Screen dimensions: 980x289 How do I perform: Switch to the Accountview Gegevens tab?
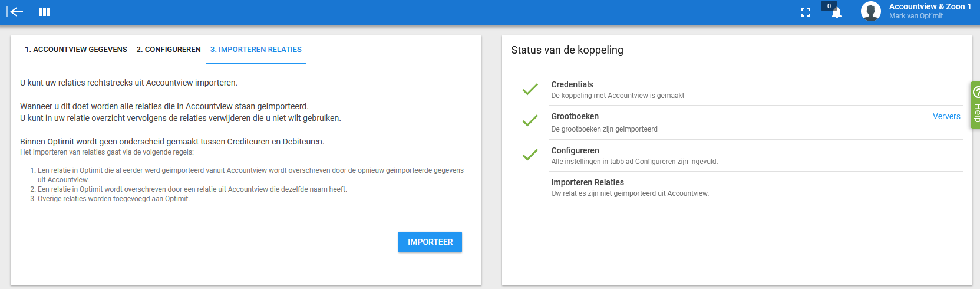[76, 50]
